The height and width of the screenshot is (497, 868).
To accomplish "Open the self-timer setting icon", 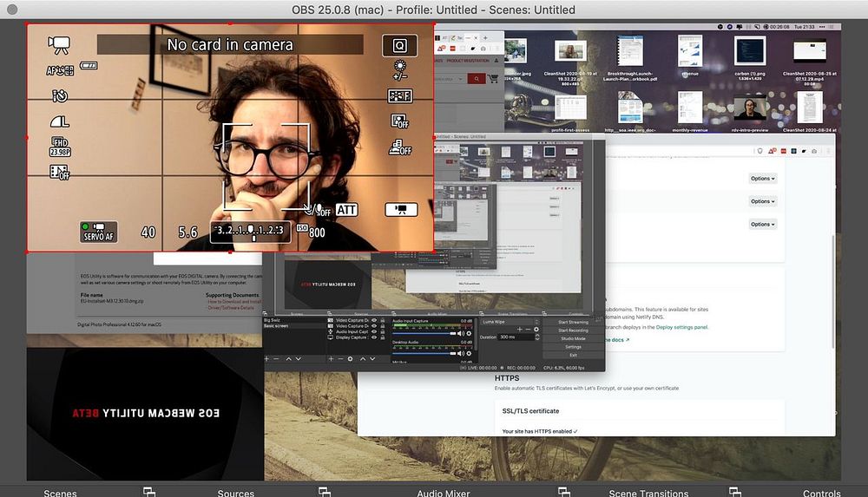I will (60, 96).
